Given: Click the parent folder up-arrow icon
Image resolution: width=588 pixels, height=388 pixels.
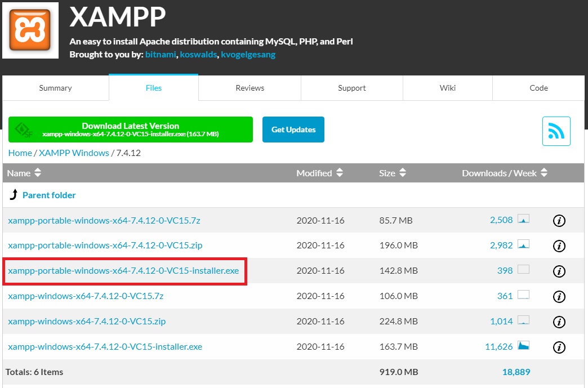Looking at the screenshot, I should coord(14,194).
